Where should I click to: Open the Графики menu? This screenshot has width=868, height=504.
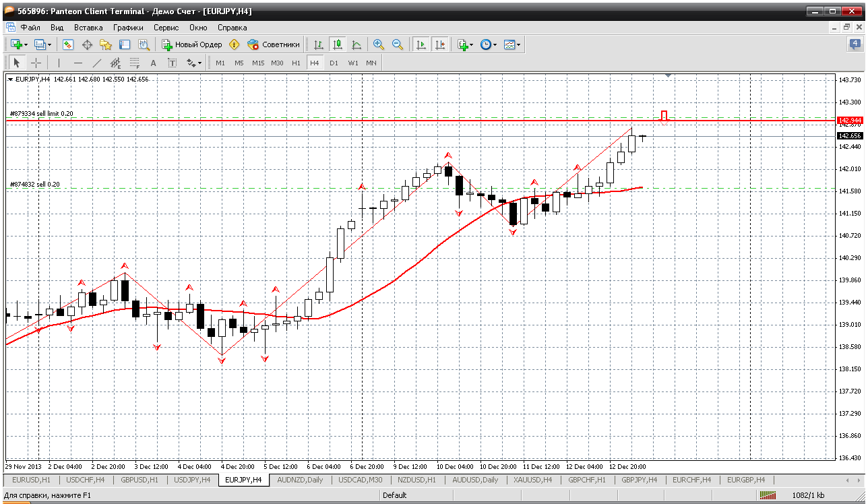tap(128, 28)
